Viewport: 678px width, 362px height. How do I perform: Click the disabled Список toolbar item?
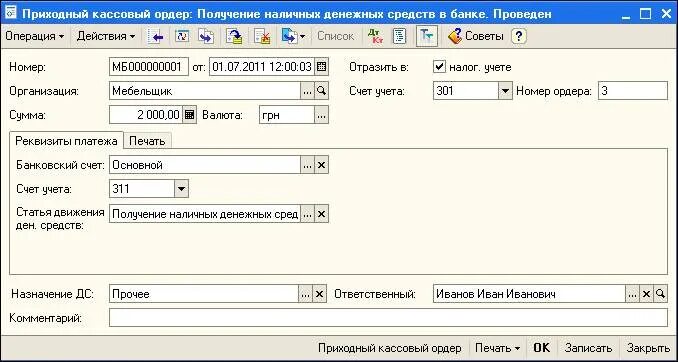click(x=336, y=36)
